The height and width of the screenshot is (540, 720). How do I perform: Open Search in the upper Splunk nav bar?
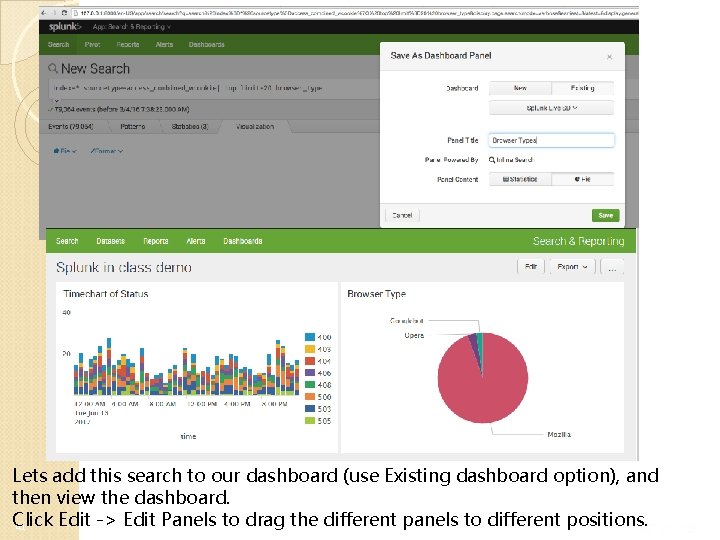(58, 45)
